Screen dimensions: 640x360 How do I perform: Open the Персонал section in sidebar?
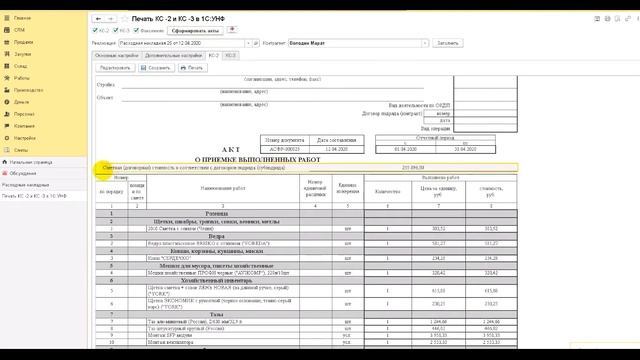tap(24, 114)
